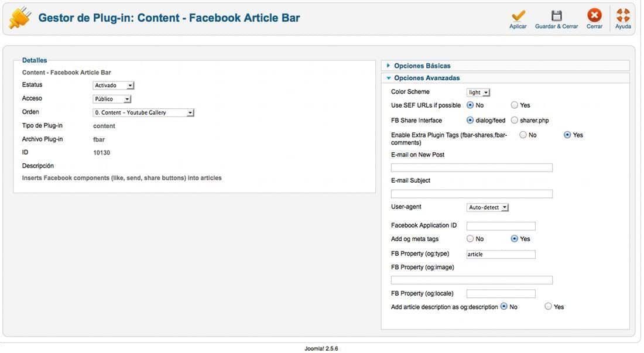
Task: Select Yes for article description as og:description
Action: (549, 306)
